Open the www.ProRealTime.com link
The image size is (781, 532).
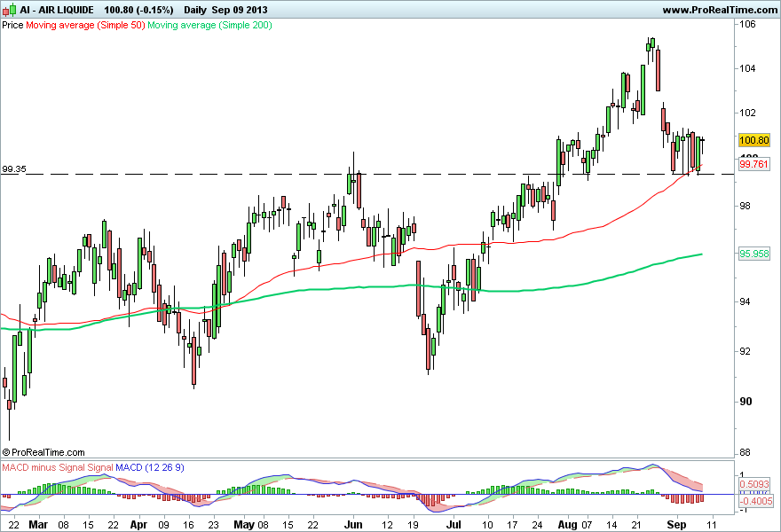point(721,10)
